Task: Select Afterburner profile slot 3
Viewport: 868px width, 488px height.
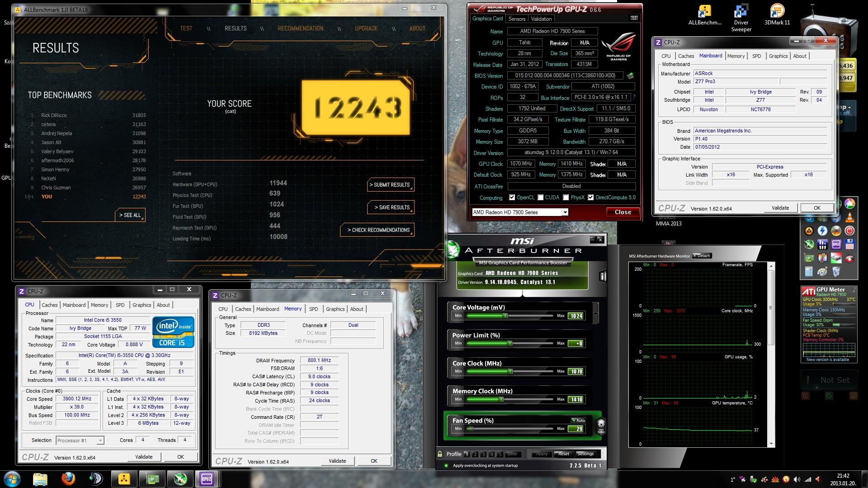Action: pyautogui.click(x=483, y=454)
